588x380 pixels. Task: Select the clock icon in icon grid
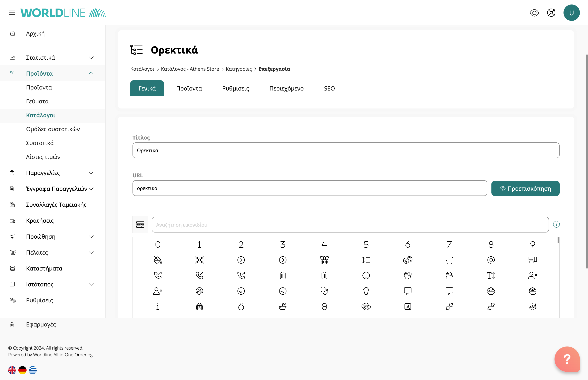[366, 275]
